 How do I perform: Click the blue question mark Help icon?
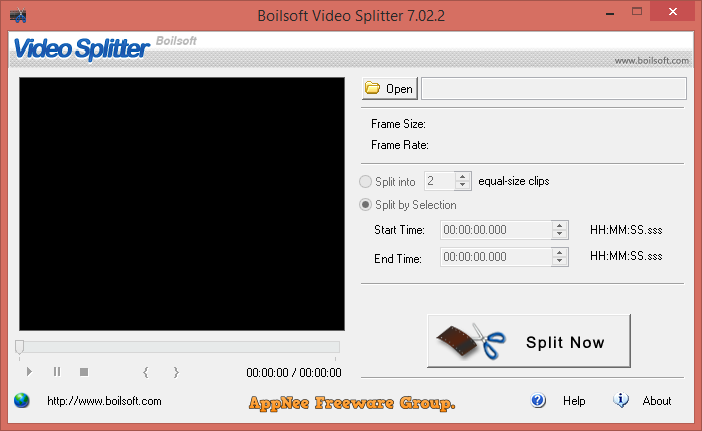coord(538,400)
